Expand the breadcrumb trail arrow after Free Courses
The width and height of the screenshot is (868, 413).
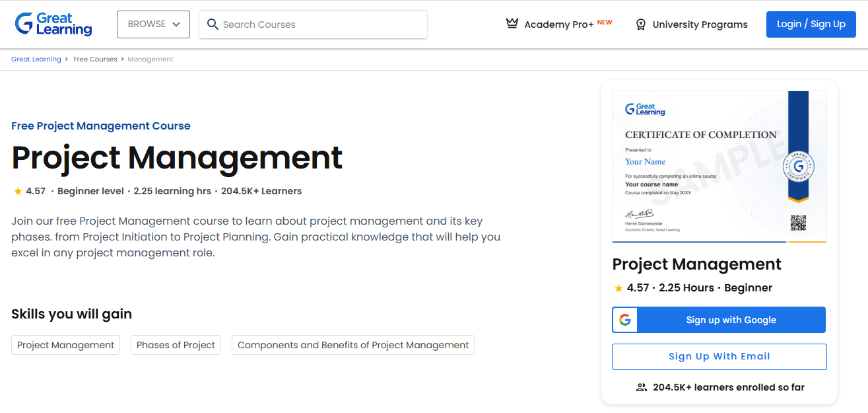point(122,59)
